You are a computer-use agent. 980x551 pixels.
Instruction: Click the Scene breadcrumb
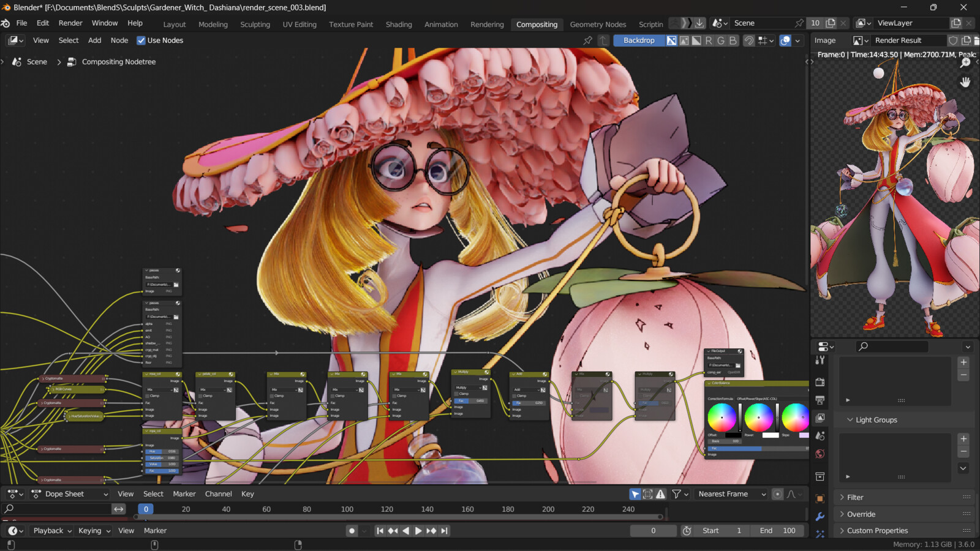[x=37, y=62]
